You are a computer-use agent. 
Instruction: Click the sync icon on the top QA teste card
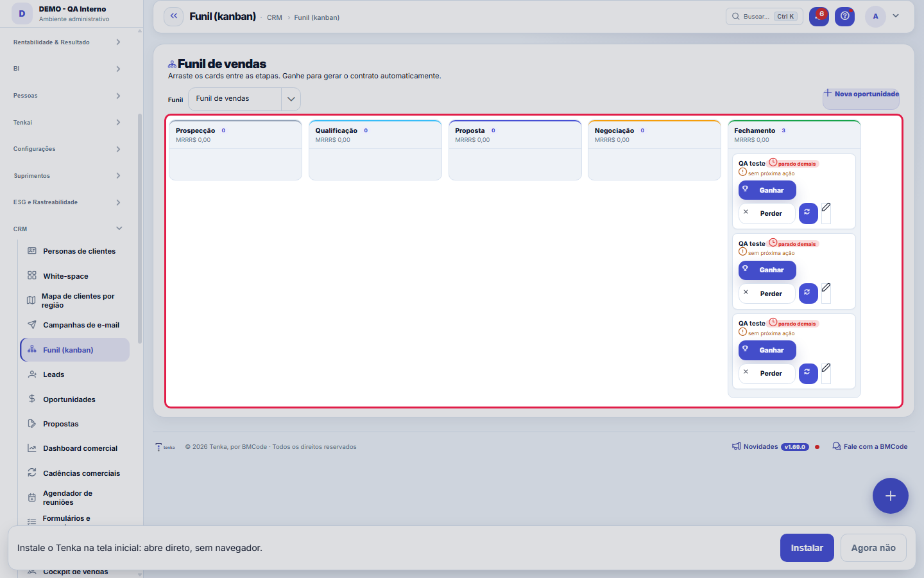[808, 213]
